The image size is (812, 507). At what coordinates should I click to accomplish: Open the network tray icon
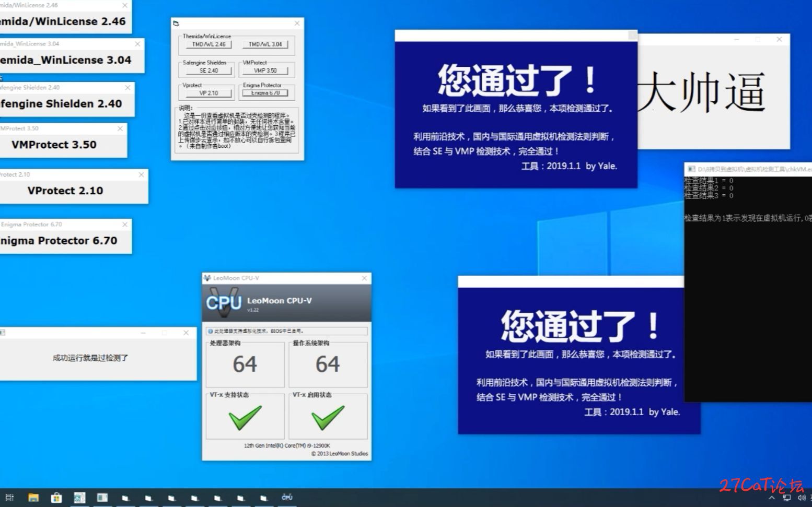pos(787,498)
